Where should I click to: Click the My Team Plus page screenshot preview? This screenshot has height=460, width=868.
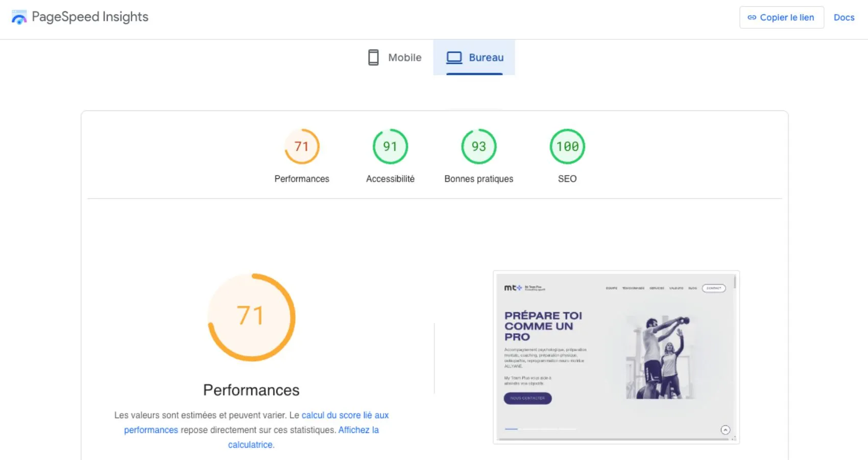click(616, 356)
